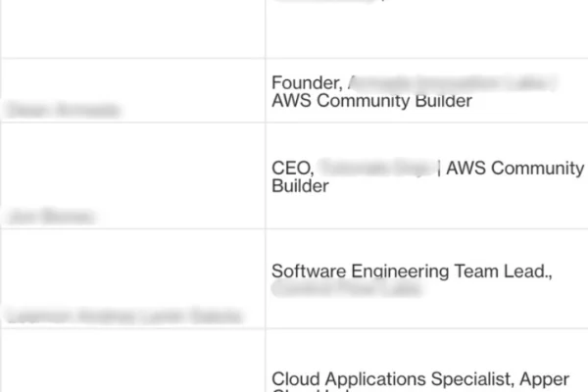This screenshot has width=588, height=392.
Task: Select the blurred name in the Software Engineering row
Action: point(122,316)
